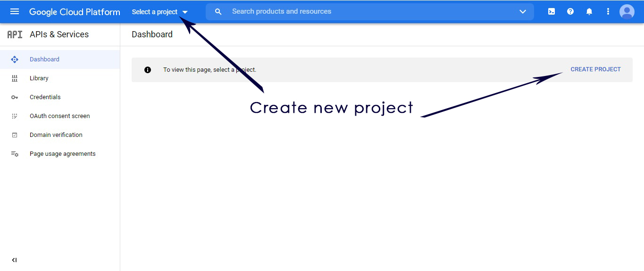
Task: Expand the search bar chevron
Action: tap(523, 12)
